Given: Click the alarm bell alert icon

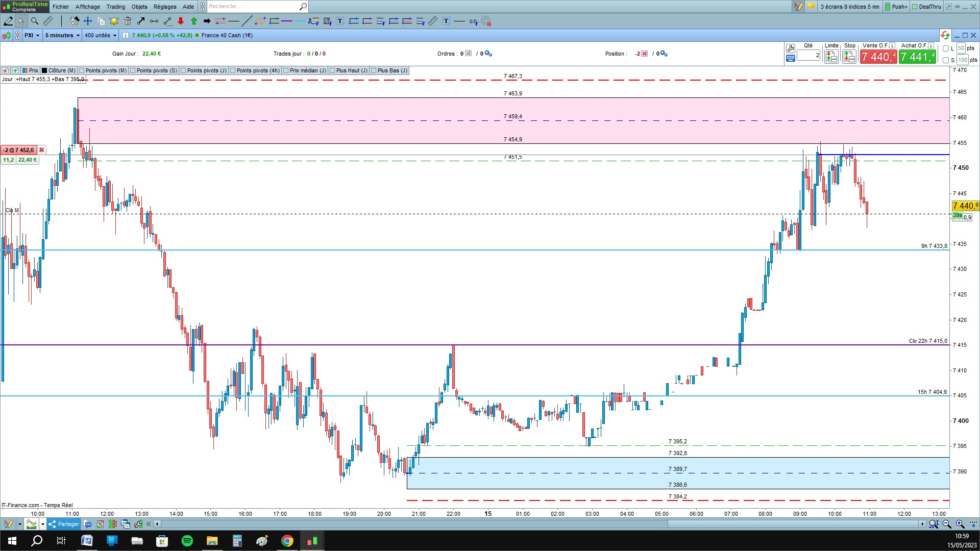Looking at the screenshot, I should pos(114,21).
